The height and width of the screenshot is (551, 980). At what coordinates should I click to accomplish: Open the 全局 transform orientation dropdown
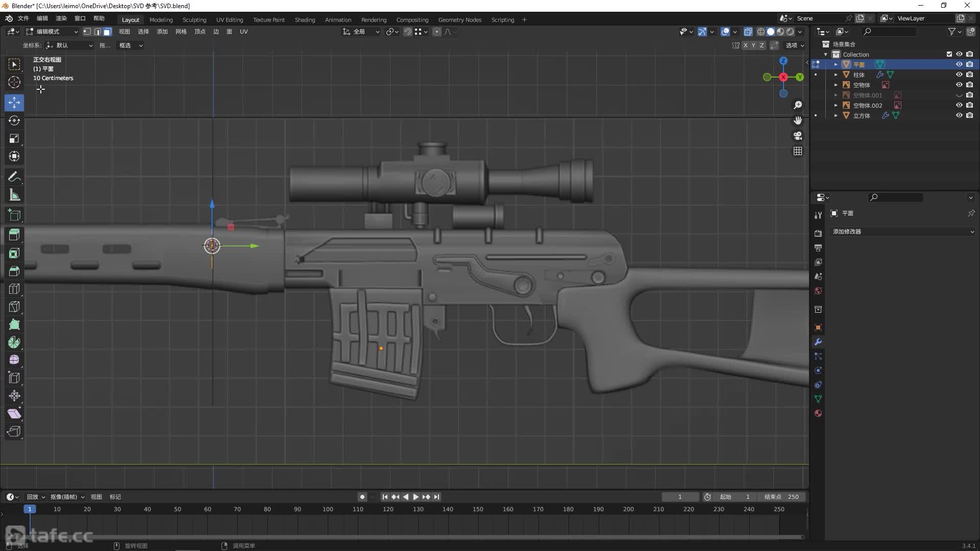(361, 32)
